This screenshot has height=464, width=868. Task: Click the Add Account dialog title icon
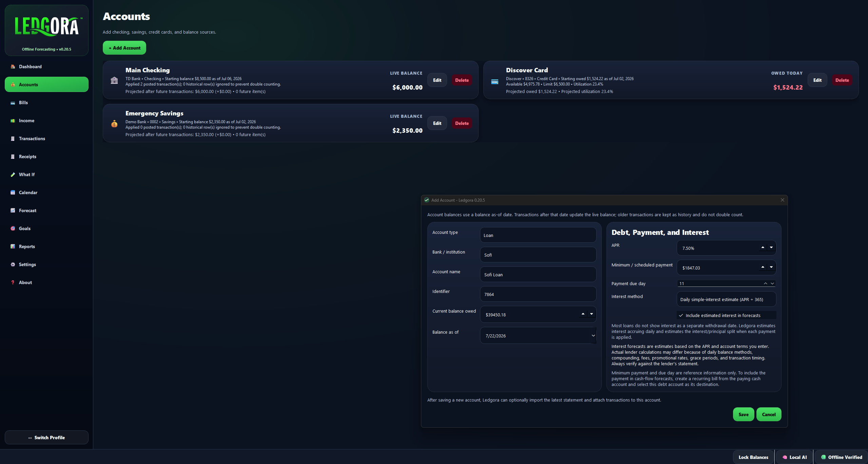(x=427, y=200)
